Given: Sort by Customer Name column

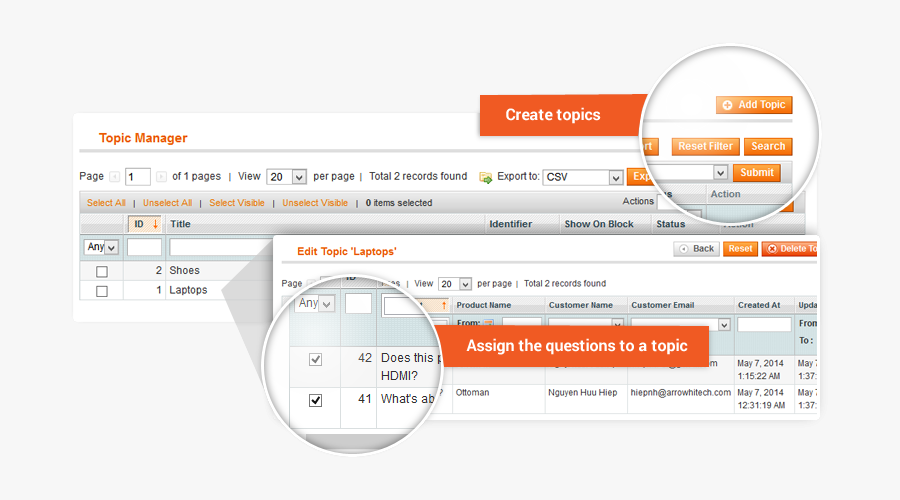Looking at the screenshot, I should 580,305.
